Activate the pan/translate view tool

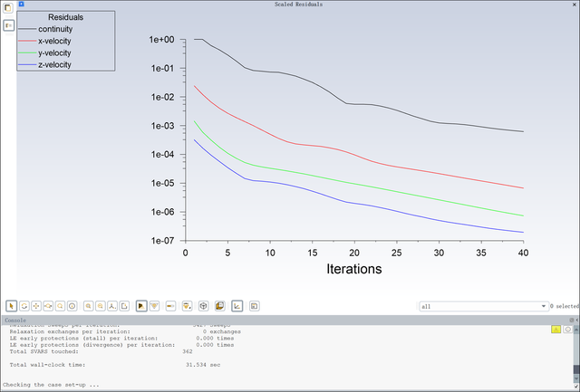pos(36,306)
